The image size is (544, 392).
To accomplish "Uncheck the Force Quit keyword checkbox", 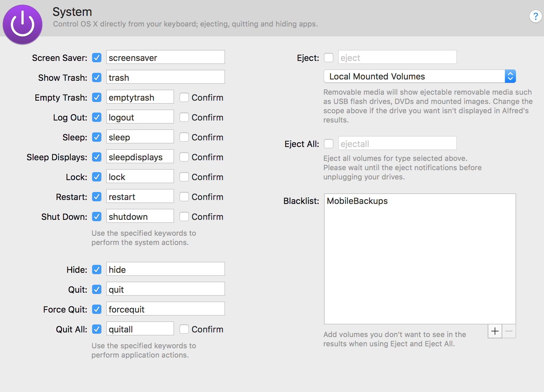I will pyautogui.click(x=97, y=309).
